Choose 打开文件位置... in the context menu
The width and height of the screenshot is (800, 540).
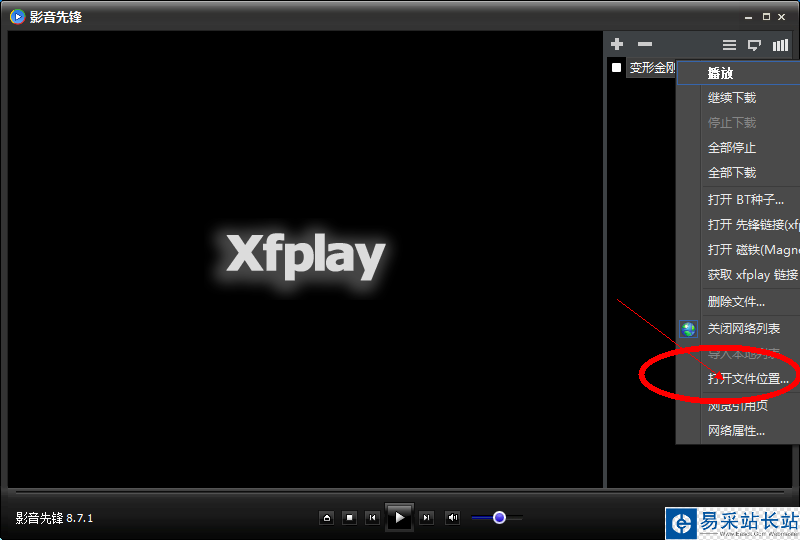coord(738,378)
